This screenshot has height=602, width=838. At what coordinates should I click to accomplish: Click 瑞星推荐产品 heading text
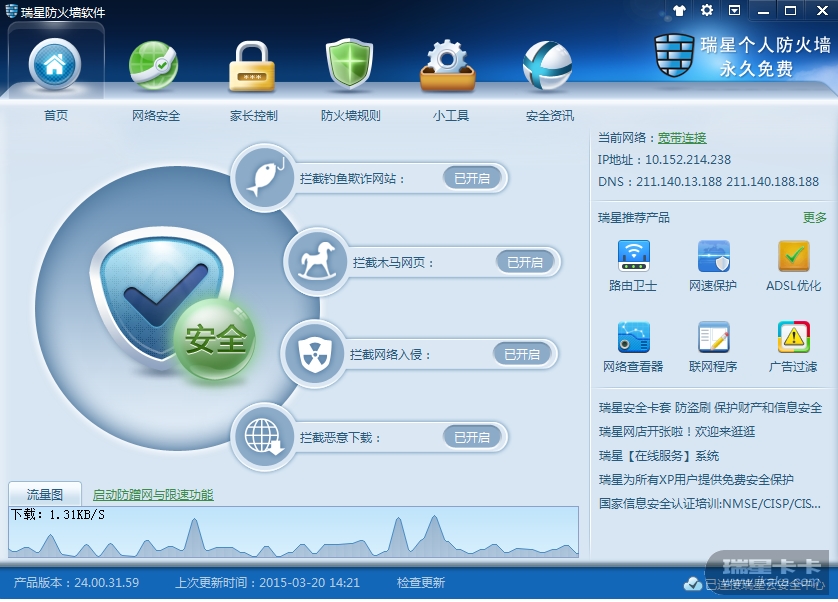[x=633, y=218]
